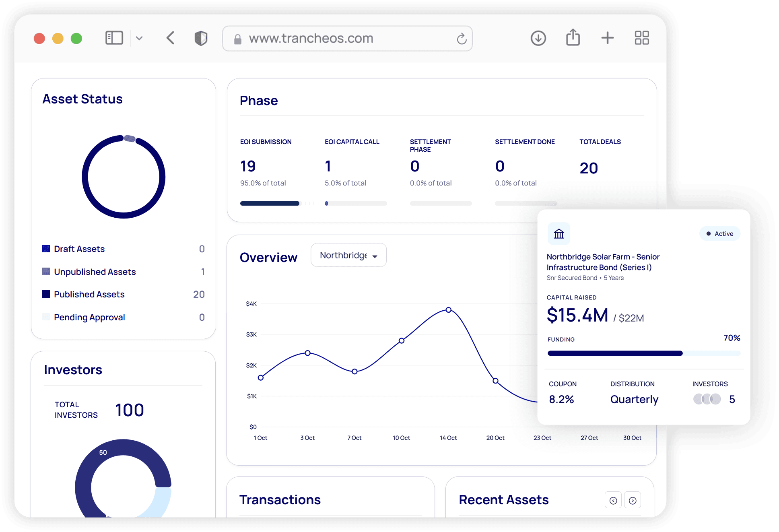This screenshot has width=779, height=532.
Task: Open the downloads icon in toolbar
Action: (x=538, y=38)
